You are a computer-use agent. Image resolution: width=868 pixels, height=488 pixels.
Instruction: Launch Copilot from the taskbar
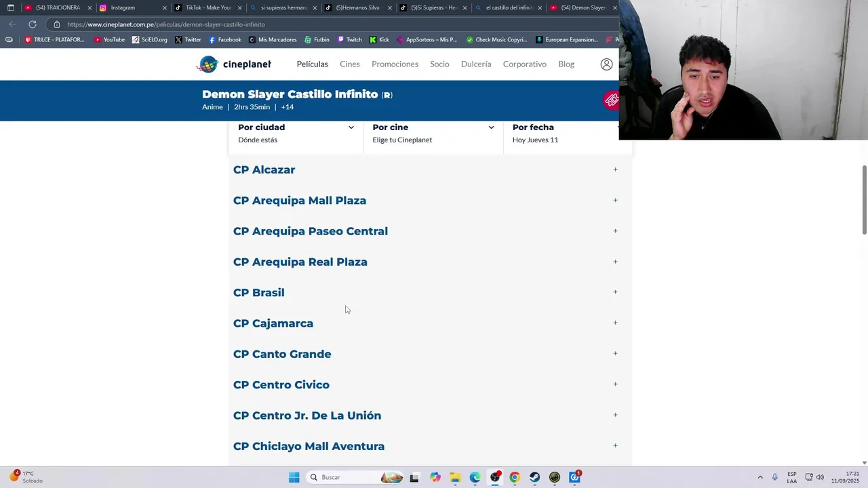coord(435,477)
